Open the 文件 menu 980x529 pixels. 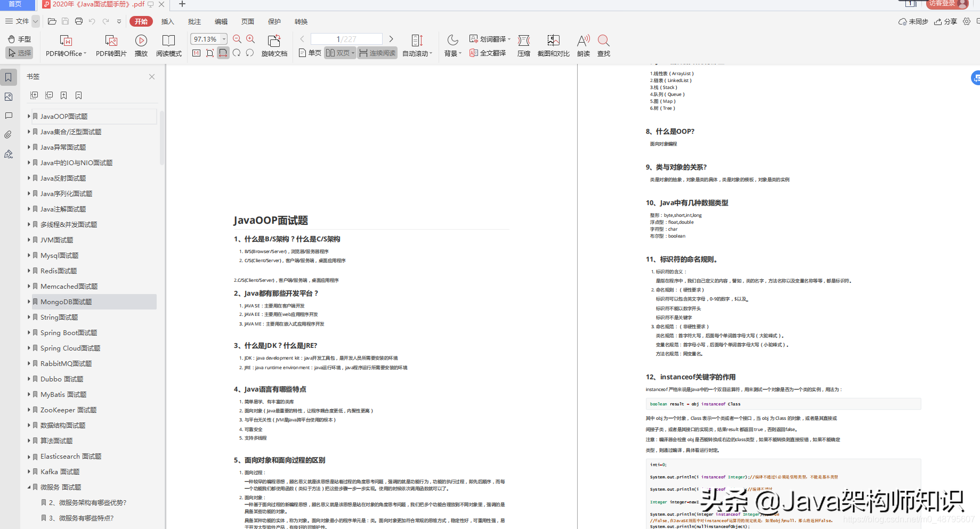click(17, 21)
